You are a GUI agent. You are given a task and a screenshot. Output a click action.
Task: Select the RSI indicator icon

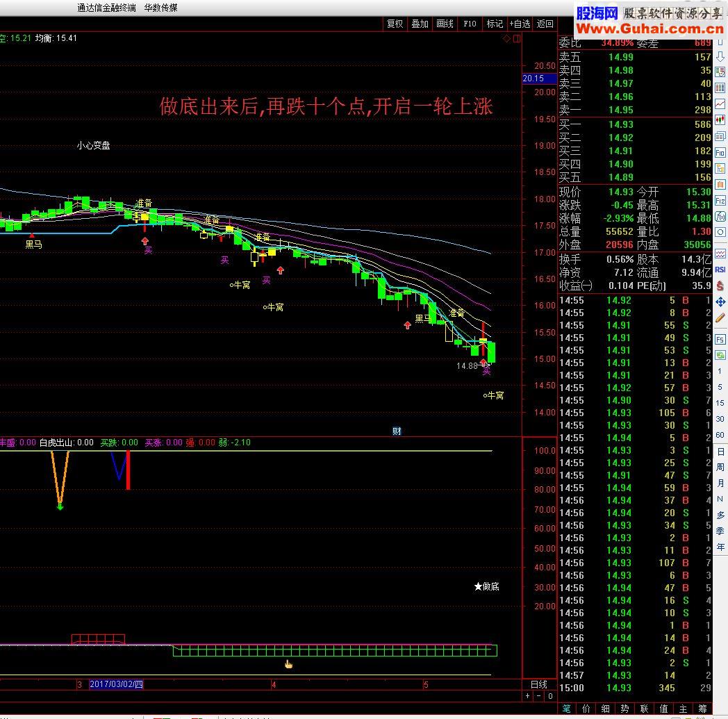click(x=720, y=270)
